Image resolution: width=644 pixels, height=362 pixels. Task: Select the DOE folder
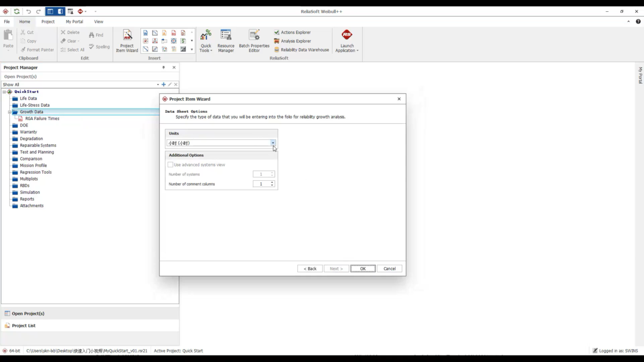coord(24,125)
